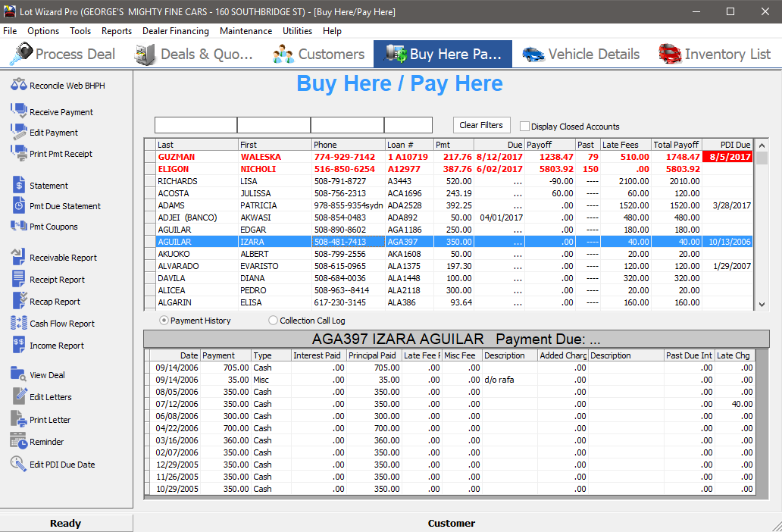The width and height of the screenshot is (782, 532).
Task: Switch to the Vehicle Details tab
Action: click(580, 54)
